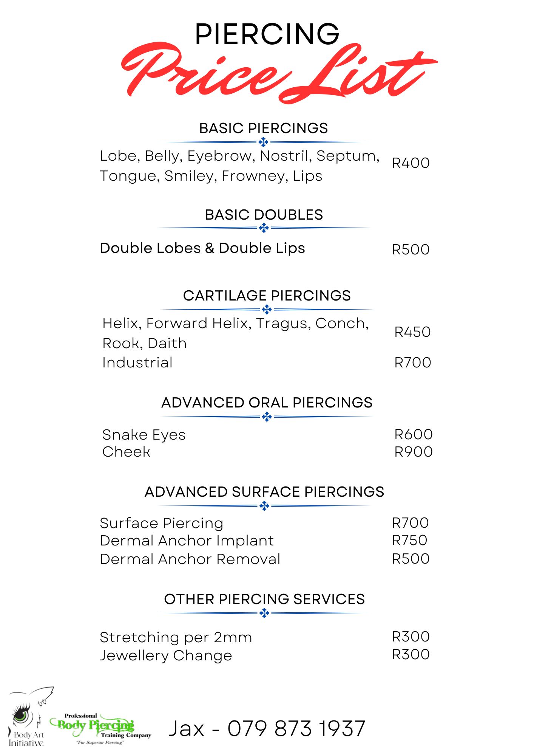This screenshot has height=756, width=534.
Task: Click the Stretching per 2mm item
Action: click(176, 637)
